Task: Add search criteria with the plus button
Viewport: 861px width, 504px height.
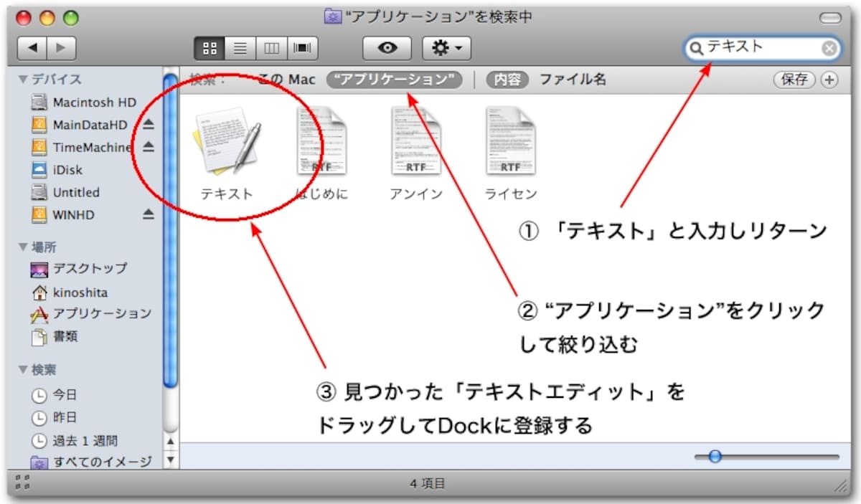Action: tap(829, 80)
